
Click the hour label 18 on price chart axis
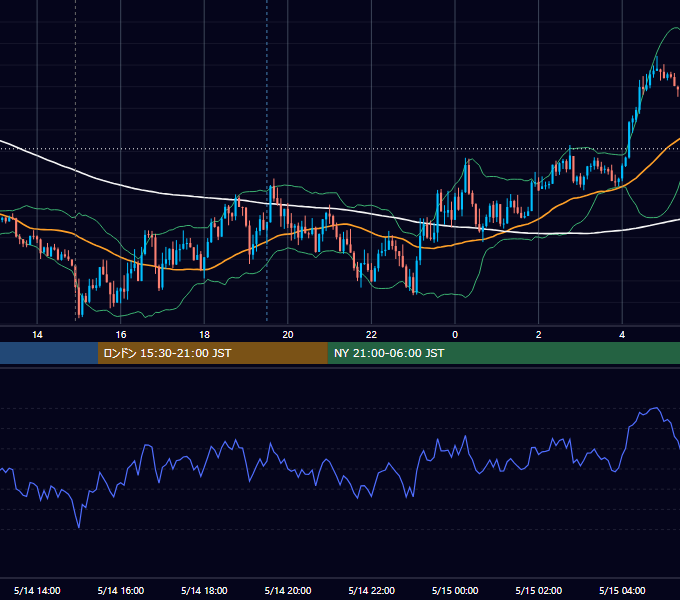click(204, 335)
